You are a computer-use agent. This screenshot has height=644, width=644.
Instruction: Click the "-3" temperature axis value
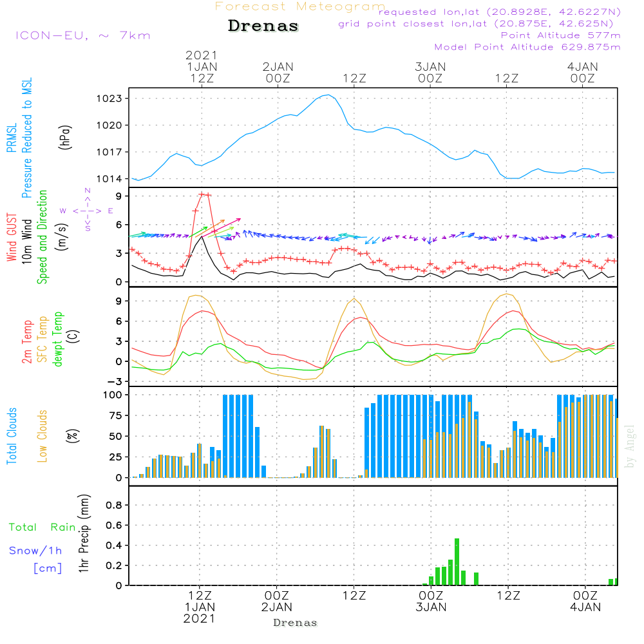(x=115, y=381)
